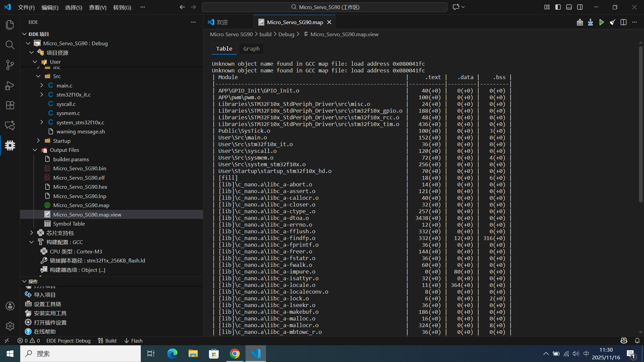The width and height of the screenshot is (644, 362).
Task: Collapse the Output Files folder
Action: tap(35, 150)
